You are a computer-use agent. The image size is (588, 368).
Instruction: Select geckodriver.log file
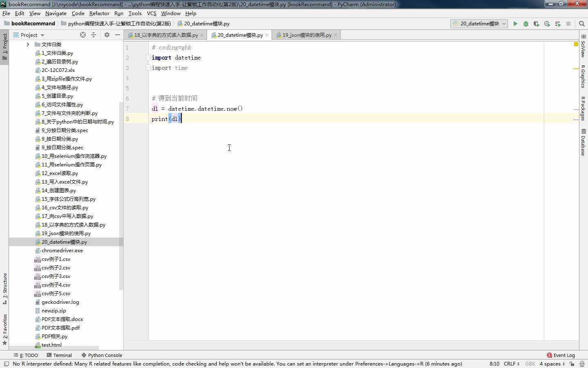point(57,302)
